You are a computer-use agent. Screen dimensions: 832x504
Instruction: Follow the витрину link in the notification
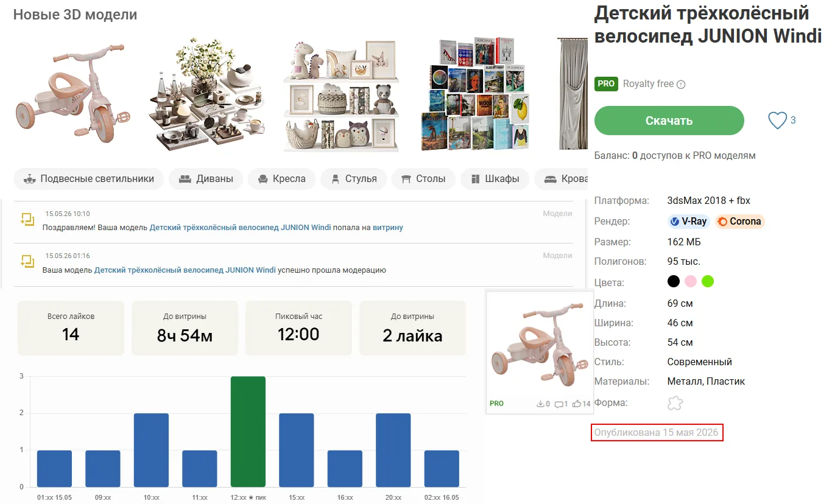388,227
